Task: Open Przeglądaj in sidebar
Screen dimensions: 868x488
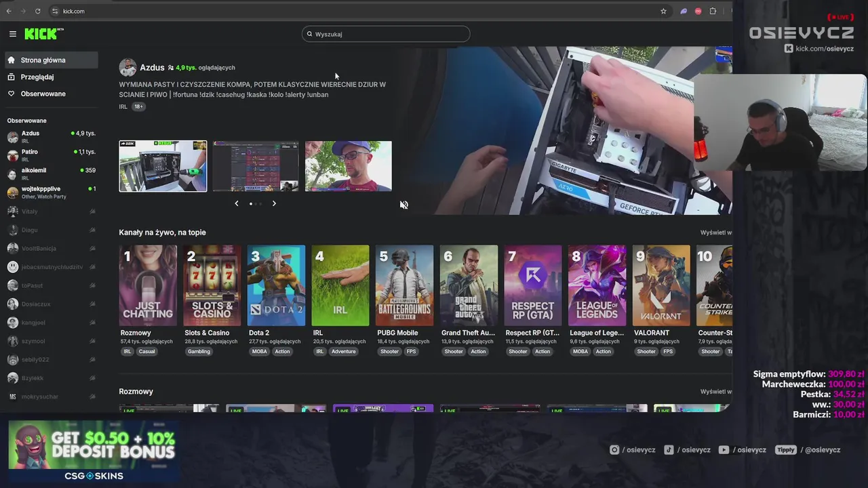Action: point(52,77)
